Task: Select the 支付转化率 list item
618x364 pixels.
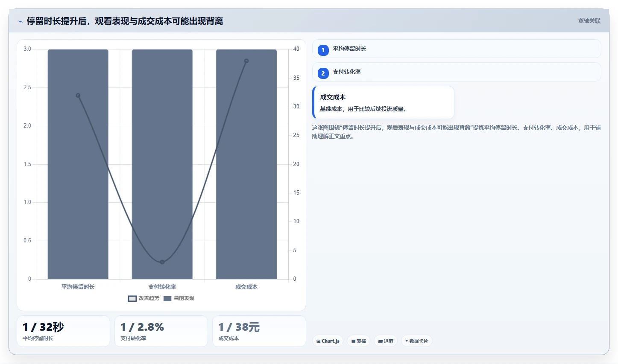Action: pyautogui.click(x=457, y=72)
